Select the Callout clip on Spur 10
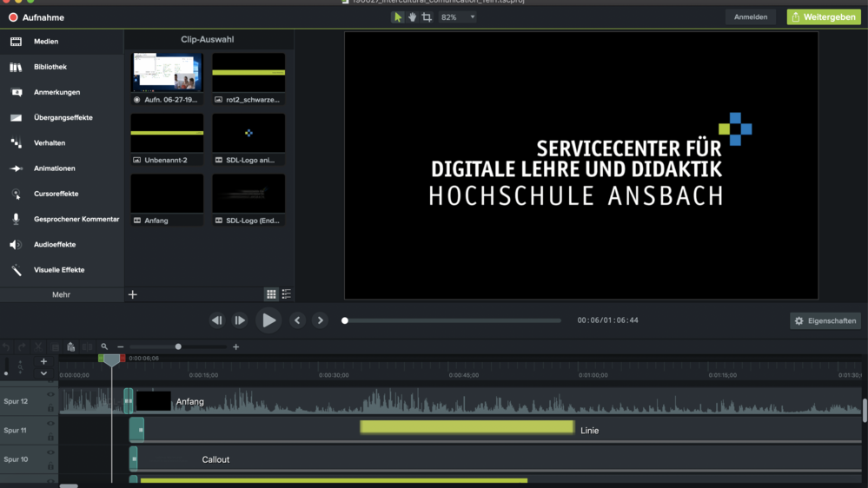Screen dimensions: 868x488 point(495,460)
